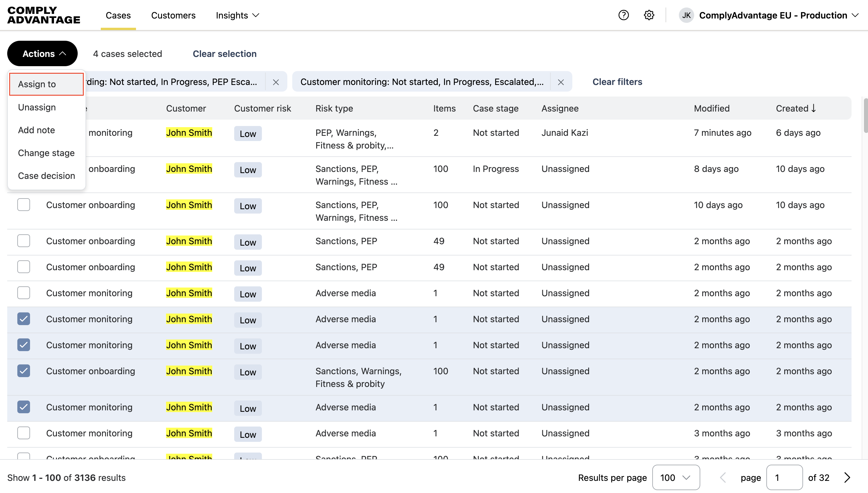Click the Clear filters link
868x493 pixels.
[x=617, y=82]
